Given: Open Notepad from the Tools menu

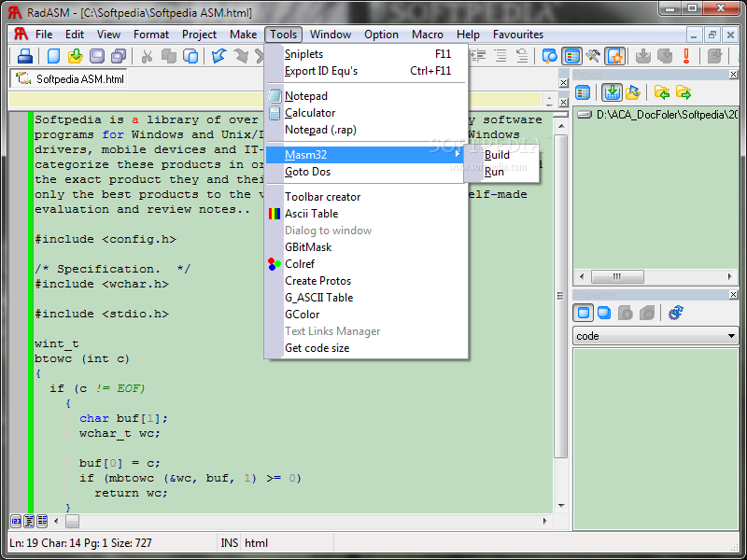Looking at the screenshot, I should point(366,96).
